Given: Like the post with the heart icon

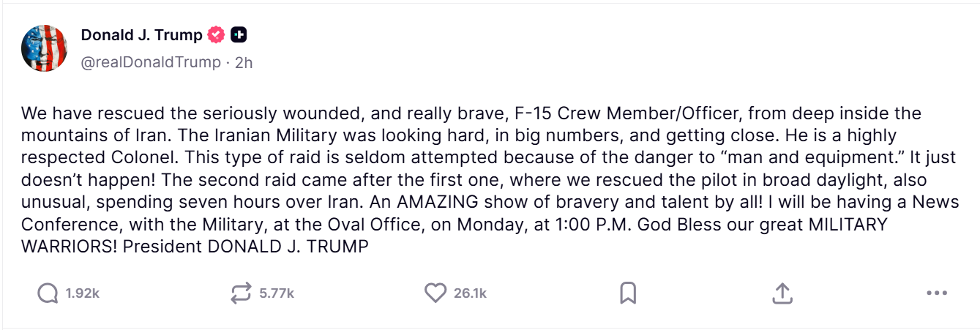Looking at the screenshot, I should (435, 293).
